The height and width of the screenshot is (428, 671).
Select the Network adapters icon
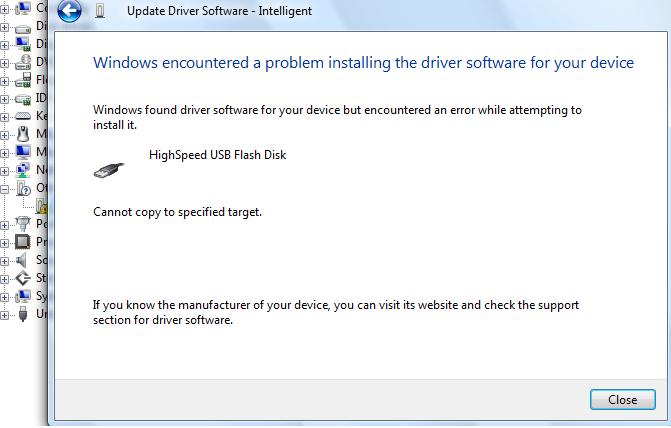click(23, 170)
